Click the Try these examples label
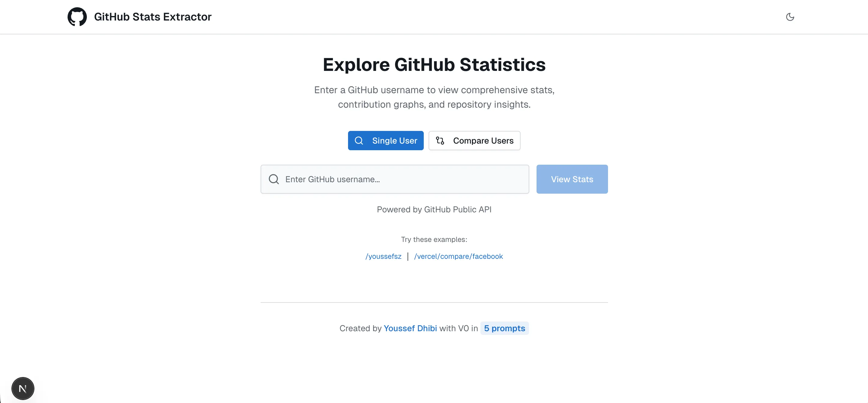 coord(434,239)
